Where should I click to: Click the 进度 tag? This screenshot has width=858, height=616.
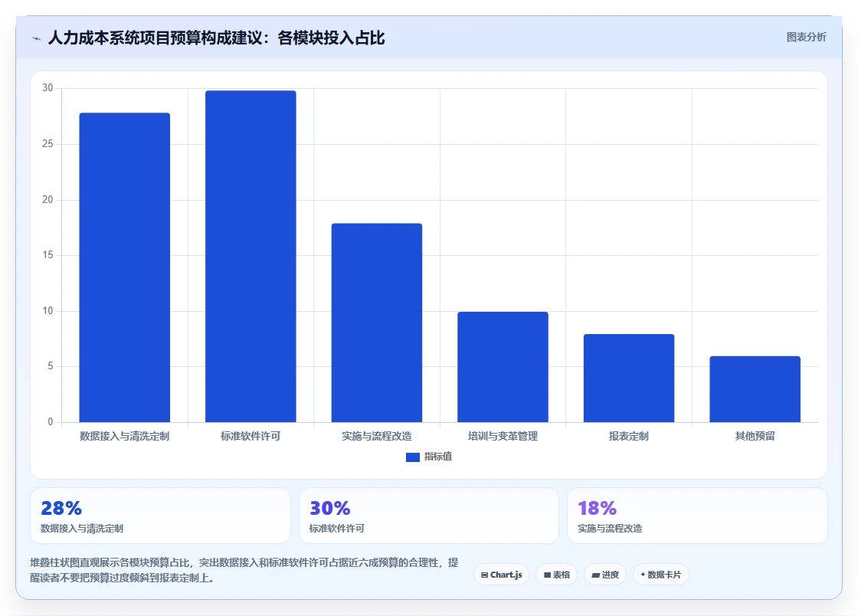[x=605, y=575]
